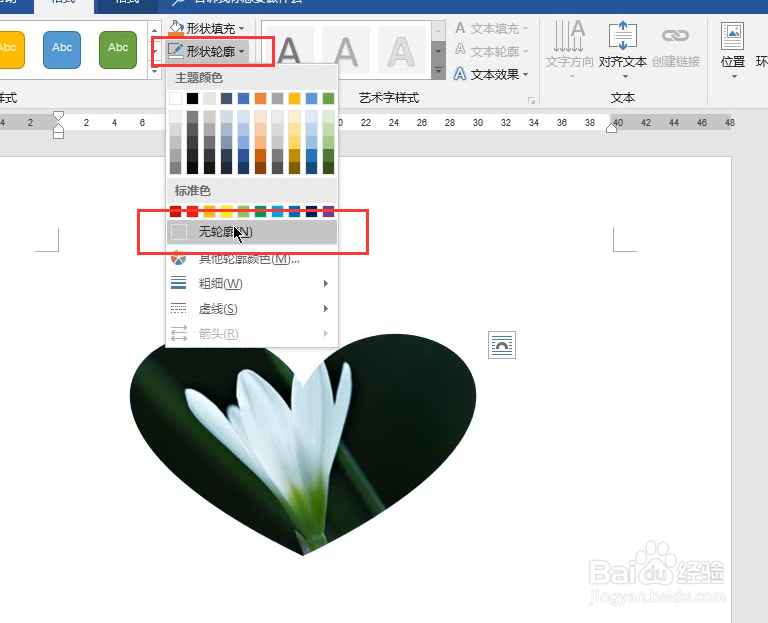Click the right indent marker on ruler

pyautogui.click(x=611, y=128)
